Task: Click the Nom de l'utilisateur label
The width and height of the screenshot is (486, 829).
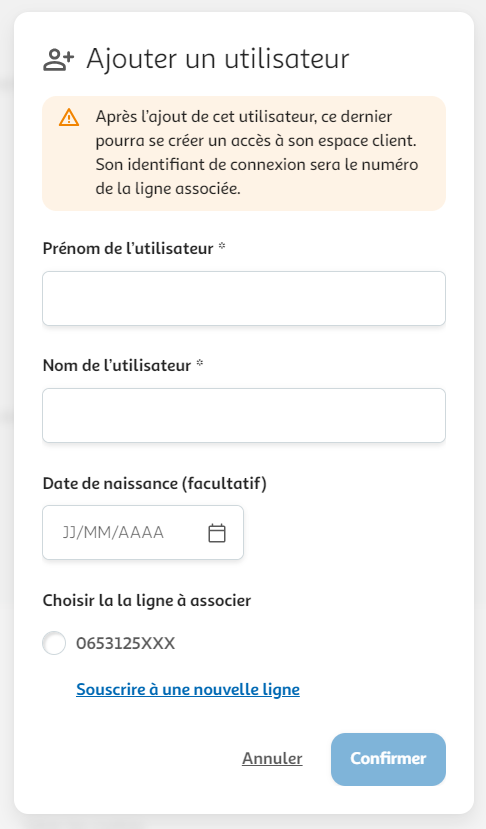Action: click(117, 365)
